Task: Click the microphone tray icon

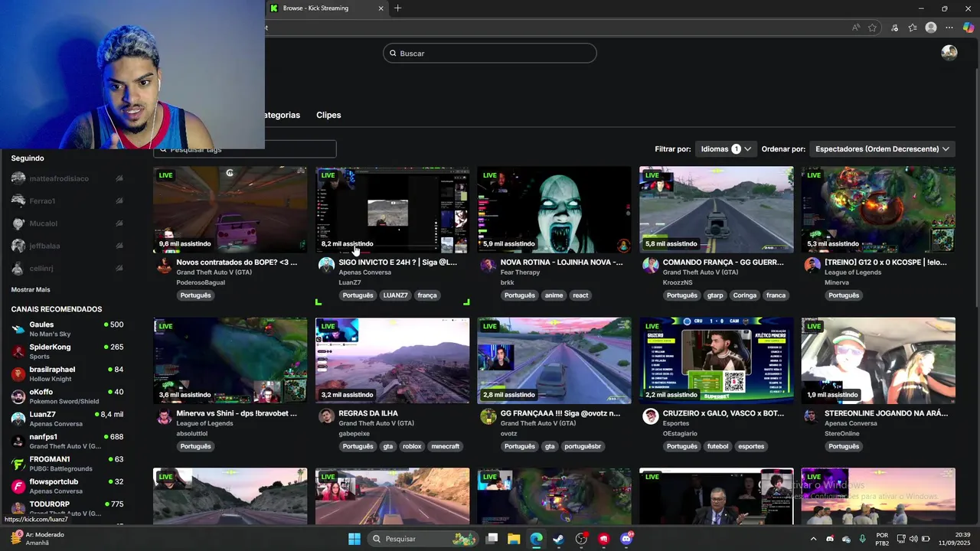Action: (863, 539)
